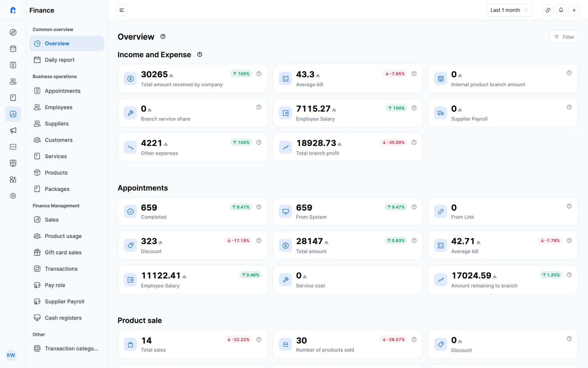
Task: Open Daily report in the sidebar
Action: tap(67, 60)
